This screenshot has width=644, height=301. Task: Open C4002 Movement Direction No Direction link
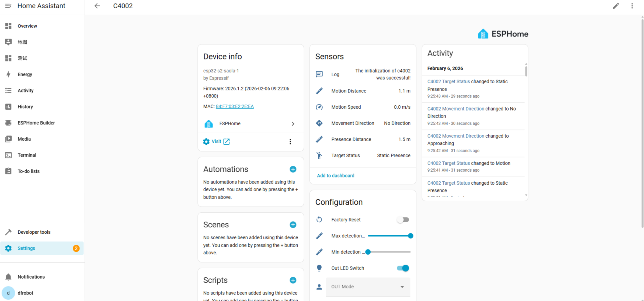[455, 109]
